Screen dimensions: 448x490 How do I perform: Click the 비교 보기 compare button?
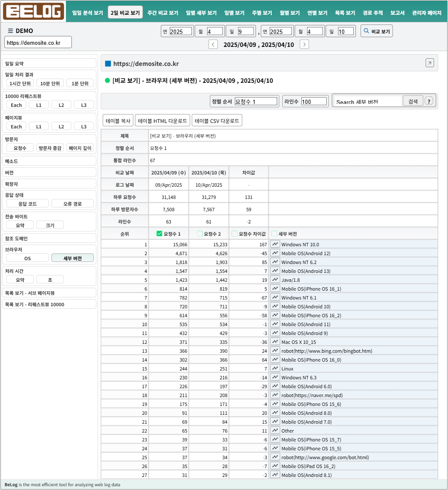377,31
